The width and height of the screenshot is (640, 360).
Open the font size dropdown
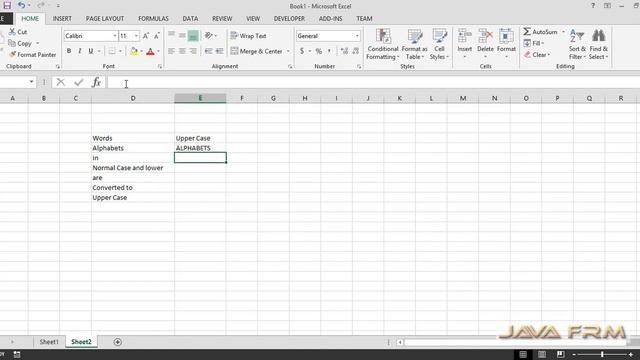pyautogui.click(x=136, y=36)
